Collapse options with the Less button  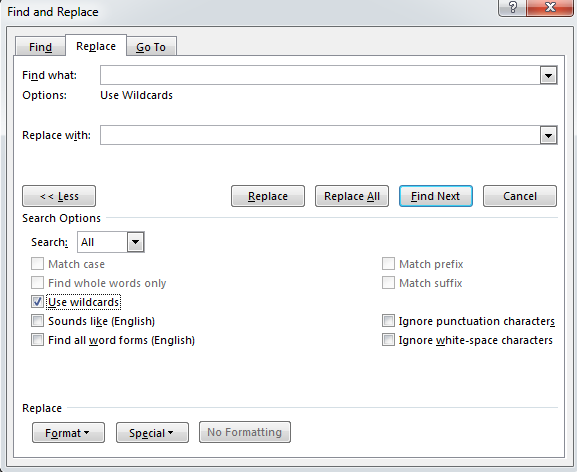[59, 196]
